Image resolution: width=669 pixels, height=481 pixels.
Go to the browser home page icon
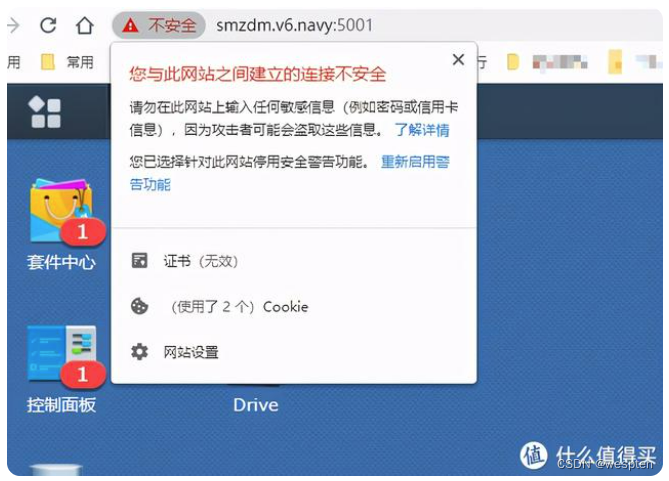coord(84,25)
